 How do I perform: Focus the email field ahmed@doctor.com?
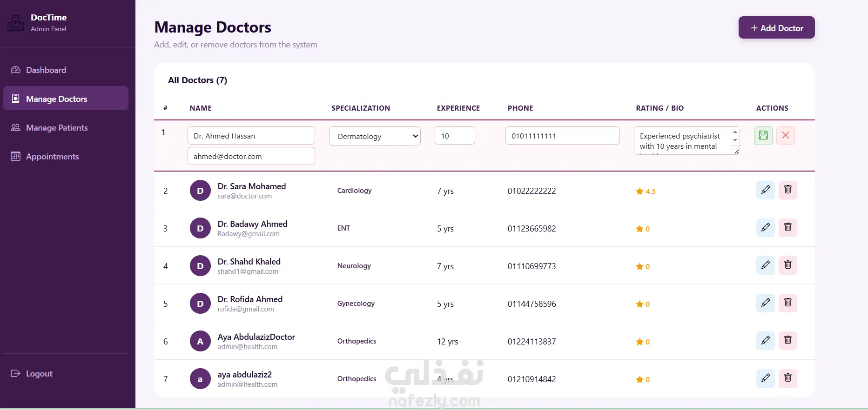tap(251, 156)
